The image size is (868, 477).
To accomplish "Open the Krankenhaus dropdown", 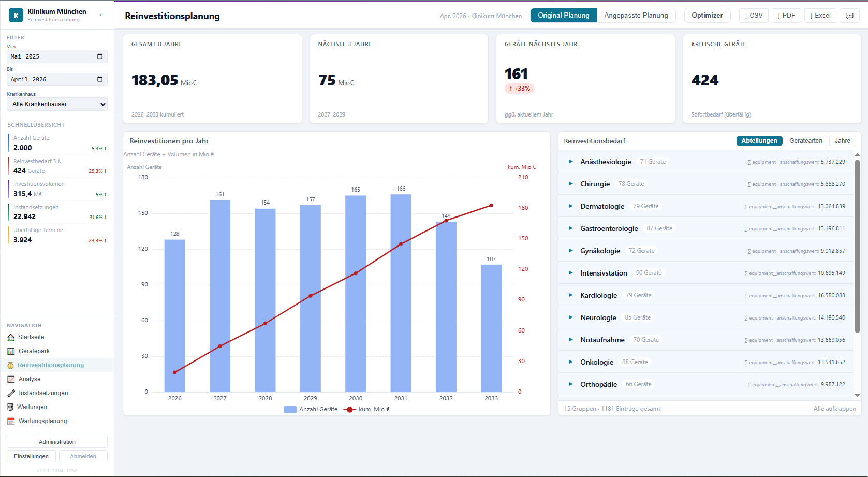I will click(x=57, y=104).
